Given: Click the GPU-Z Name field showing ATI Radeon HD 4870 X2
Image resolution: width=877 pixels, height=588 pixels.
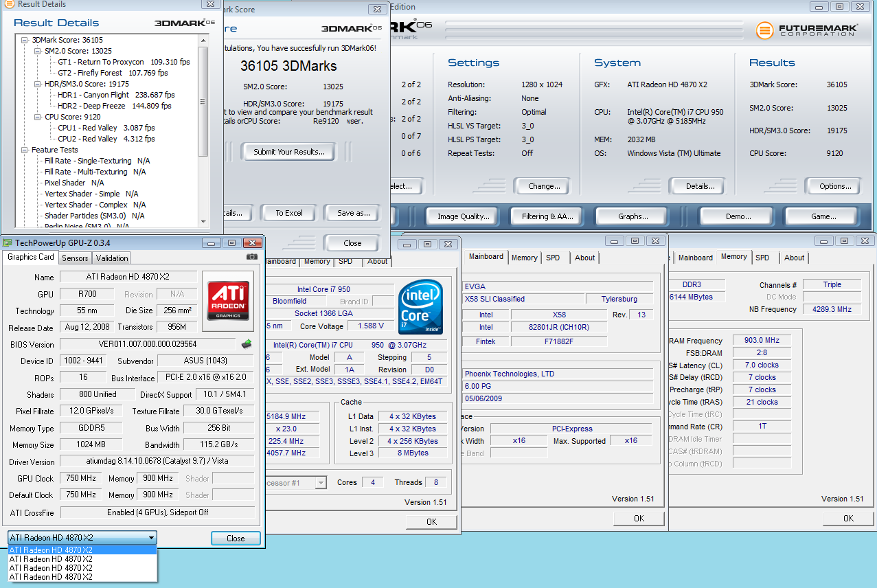Looking at the screenshot, I should (x=128, y=277).
